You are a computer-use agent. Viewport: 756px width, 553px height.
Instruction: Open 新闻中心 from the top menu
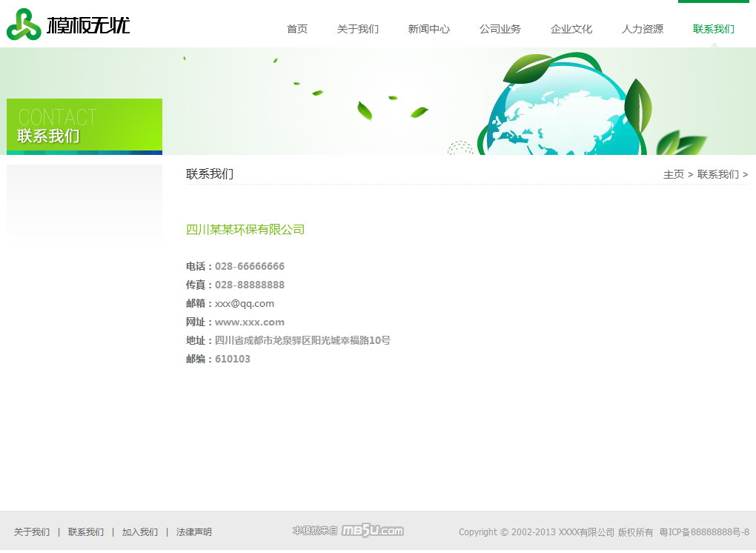click(429, 29)
